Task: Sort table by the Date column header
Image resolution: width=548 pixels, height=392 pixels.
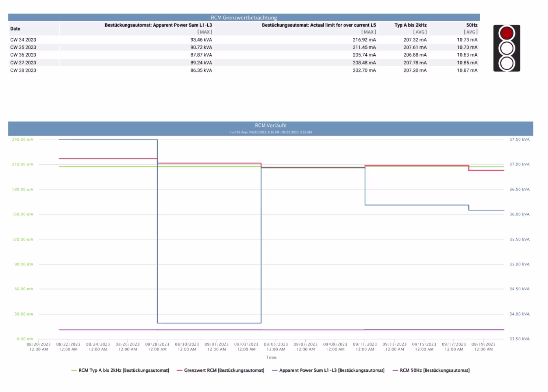Action: coord(15,28)
